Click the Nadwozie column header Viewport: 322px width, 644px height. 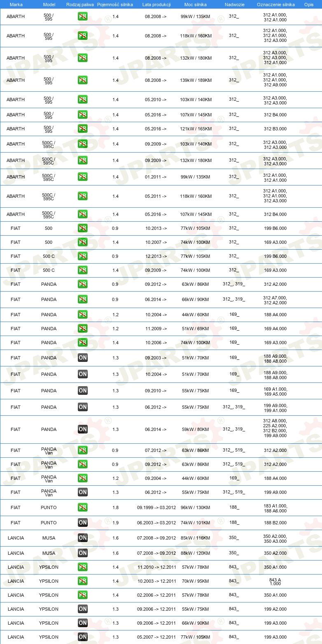(234, 5)
